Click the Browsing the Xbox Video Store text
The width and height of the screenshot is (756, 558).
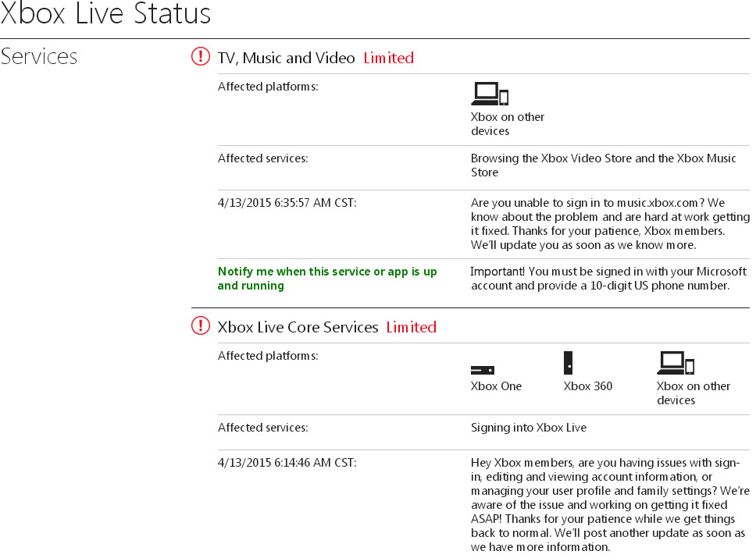(x=603, y=165)
